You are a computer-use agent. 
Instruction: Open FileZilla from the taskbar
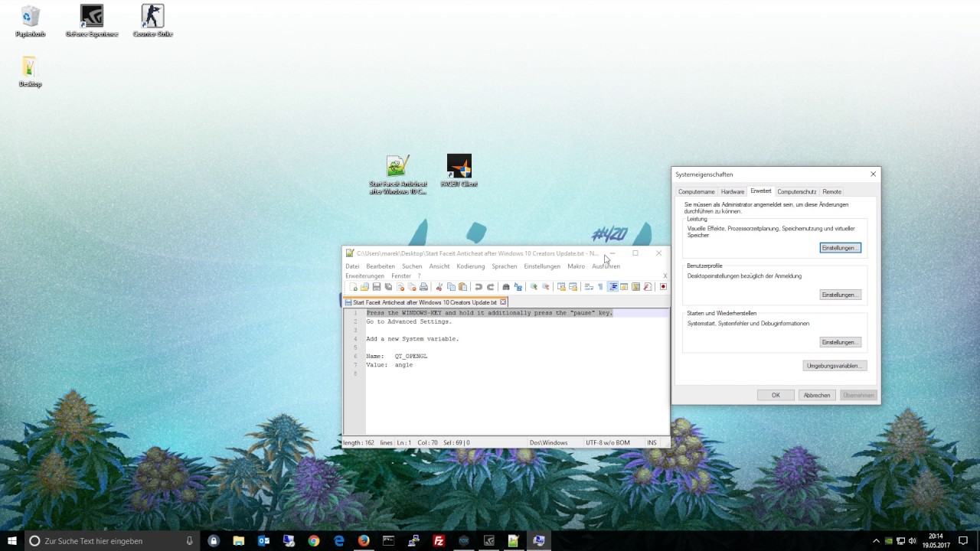point(439,540)
